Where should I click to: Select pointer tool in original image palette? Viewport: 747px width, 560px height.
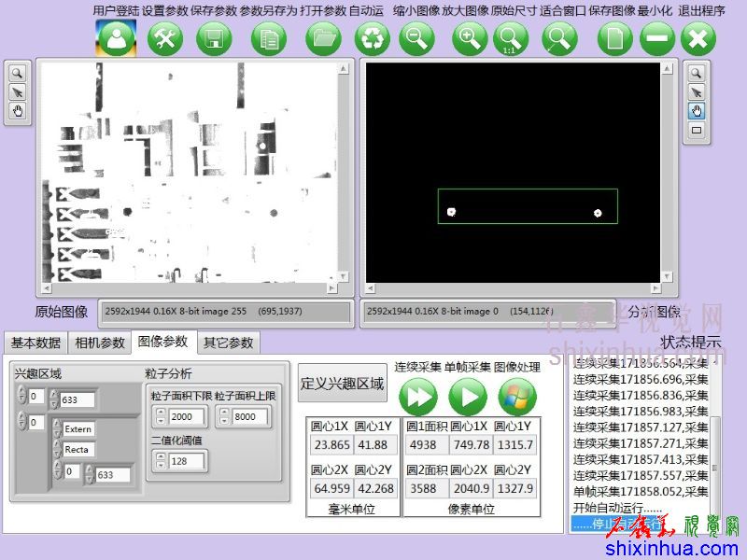[x=17, y=92]
